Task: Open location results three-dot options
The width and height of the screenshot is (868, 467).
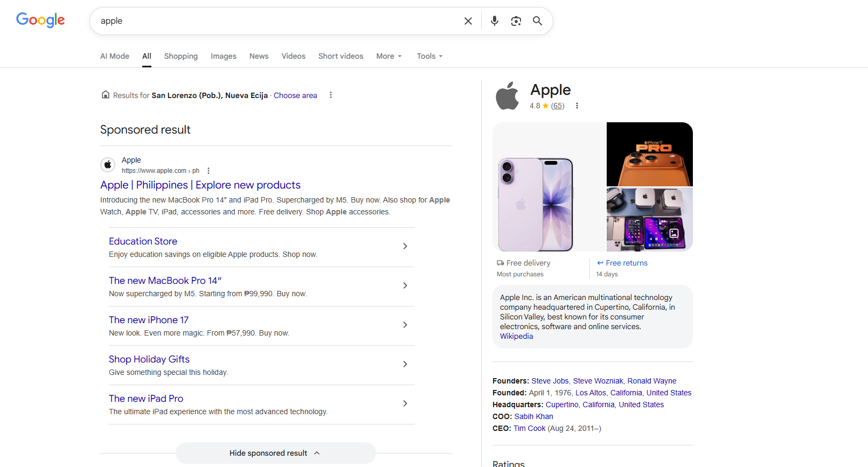Action: [331, 95]
